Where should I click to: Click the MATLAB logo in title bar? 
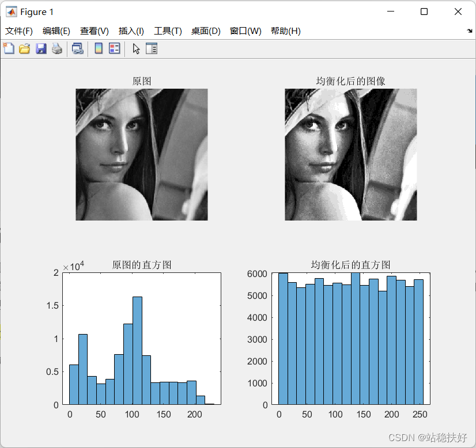pyautogui.click(x=11, y=12)
